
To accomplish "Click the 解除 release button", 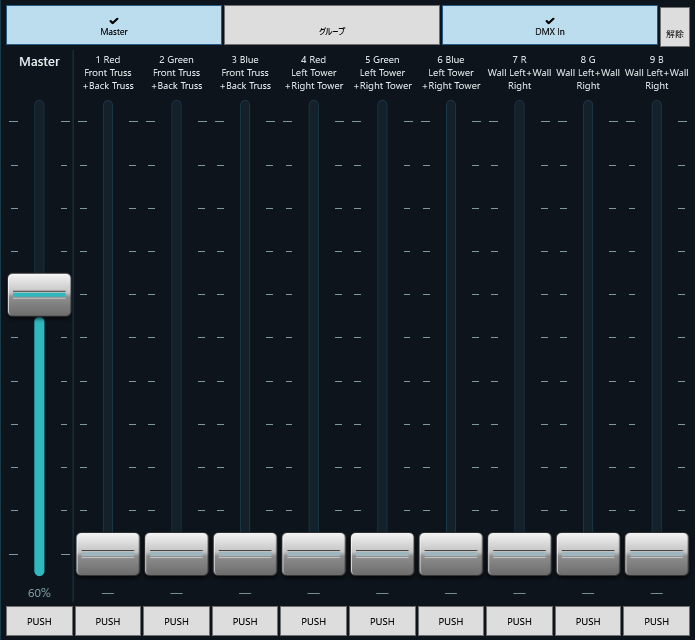I will click(x=675, y=27).
